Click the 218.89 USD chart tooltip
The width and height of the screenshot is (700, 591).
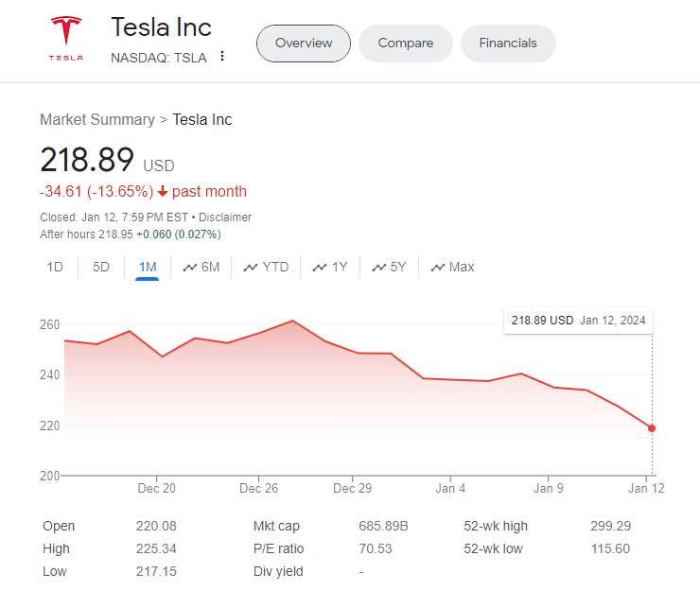pos(578,321)
